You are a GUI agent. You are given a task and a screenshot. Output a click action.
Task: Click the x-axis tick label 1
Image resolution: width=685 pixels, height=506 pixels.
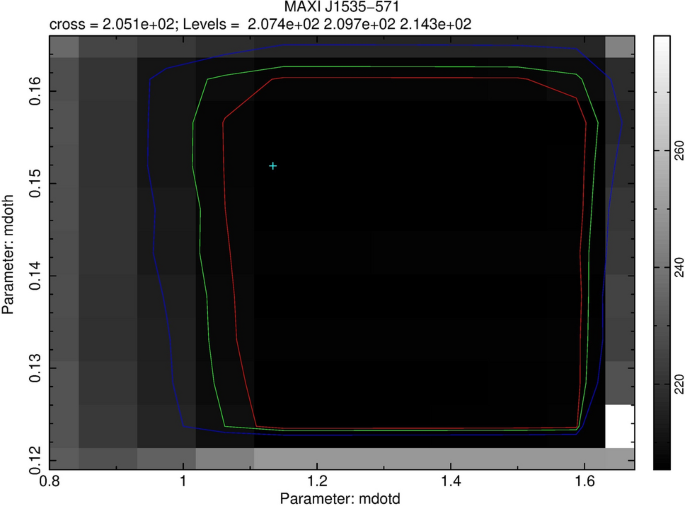point(183,482)
